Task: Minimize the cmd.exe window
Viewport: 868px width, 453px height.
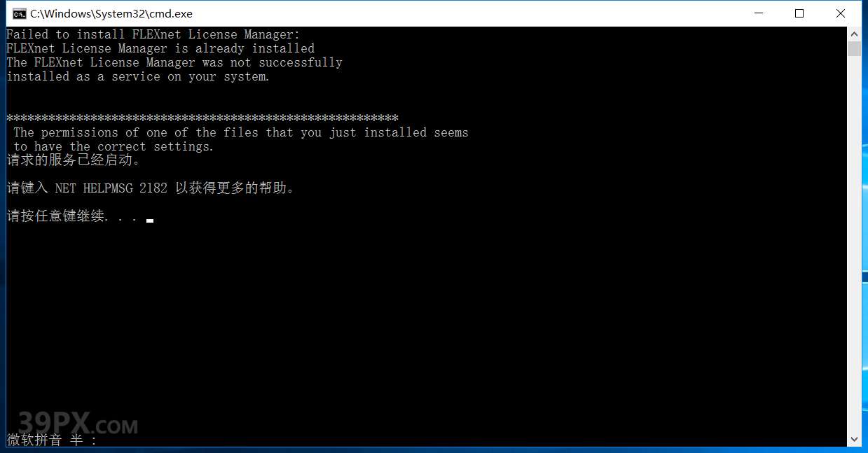Action: (759, 13)
